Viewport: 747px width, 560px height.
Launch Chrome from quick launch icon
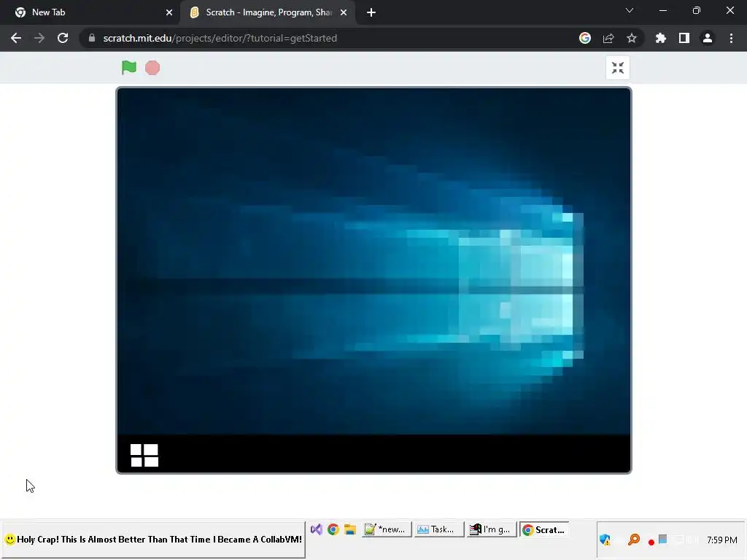[x=333, y=529]
